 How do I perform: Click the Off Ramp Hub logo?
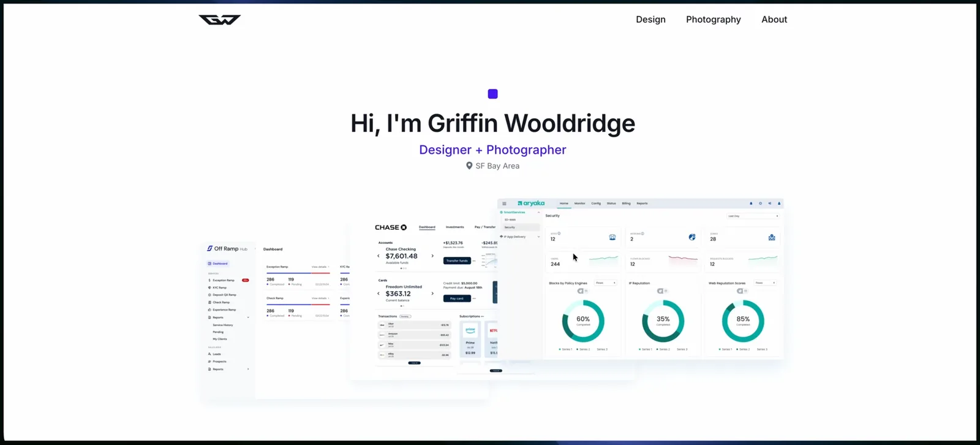coord(227,249)
